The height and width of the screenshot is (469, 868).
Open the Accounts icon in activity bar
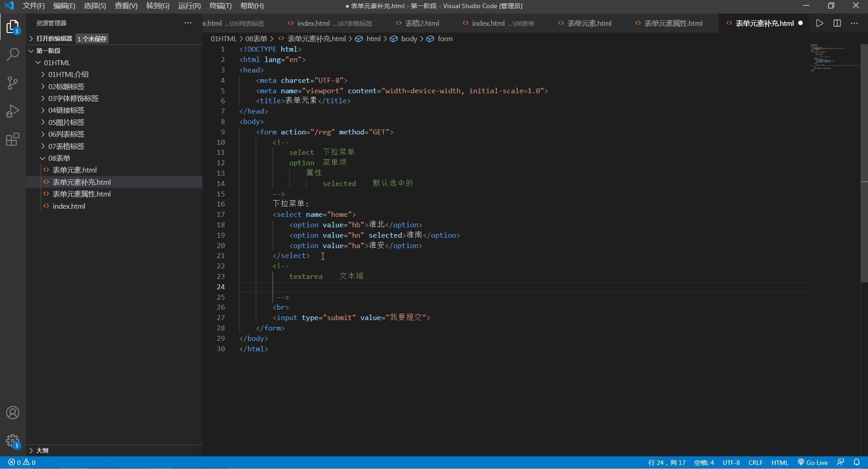13,413
